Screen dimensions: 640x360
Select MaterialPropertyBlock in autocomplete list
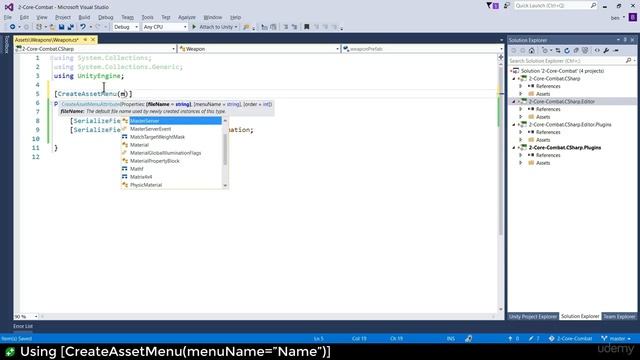tap(155, 161)
